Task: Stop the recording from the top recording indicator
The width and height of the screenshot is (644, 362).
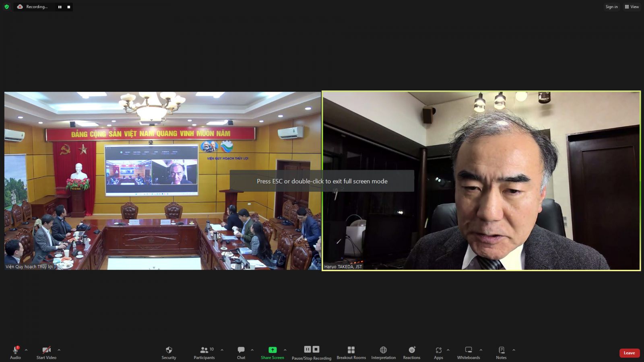Action: coord(69,7)
